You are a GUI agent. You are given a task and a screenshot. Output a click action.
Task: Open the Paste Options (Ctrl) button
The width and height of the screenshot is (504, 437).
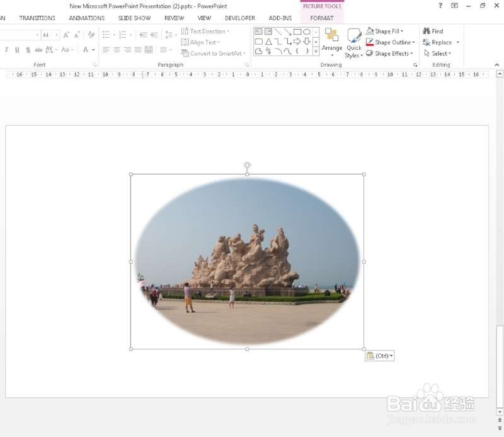pyautogui.click(x=379, y=355)
